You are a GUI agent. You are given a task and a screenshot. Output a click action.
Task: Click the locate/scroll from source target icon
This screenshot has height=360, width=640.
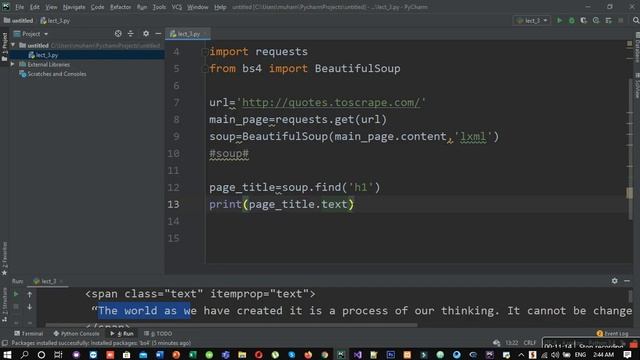(118, 33)
